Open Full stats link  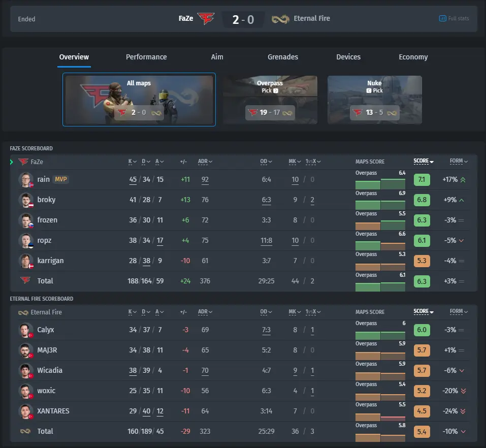point(454,18)
